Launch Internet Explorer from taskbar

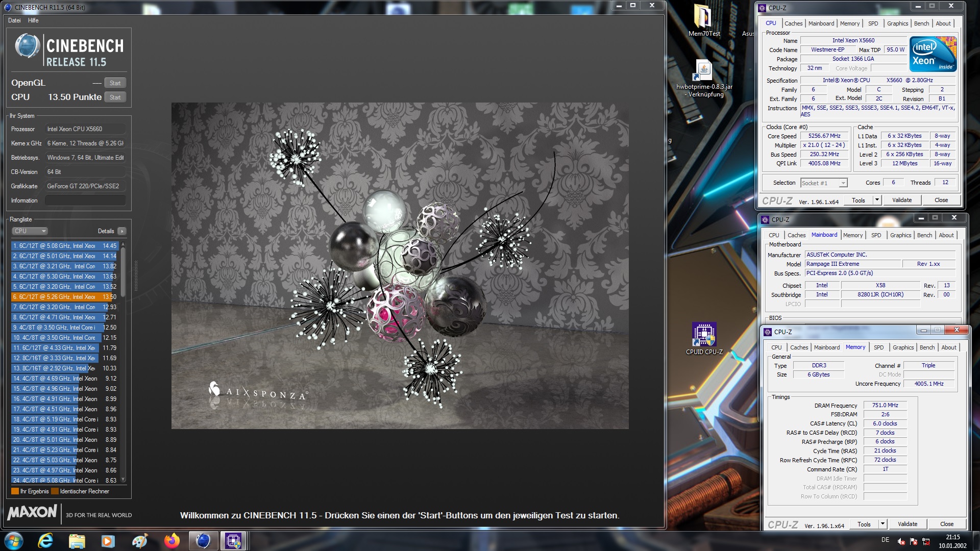point(46,541)
